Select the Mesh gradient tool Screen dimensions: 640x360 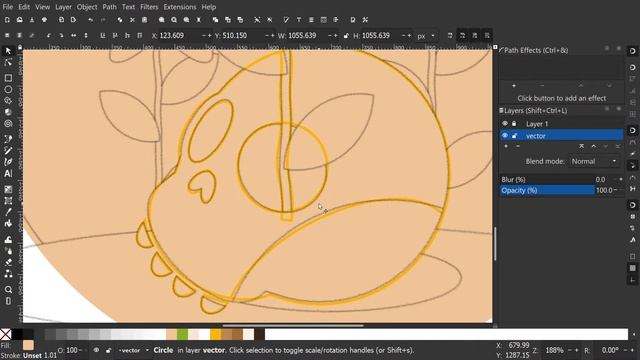8,201
